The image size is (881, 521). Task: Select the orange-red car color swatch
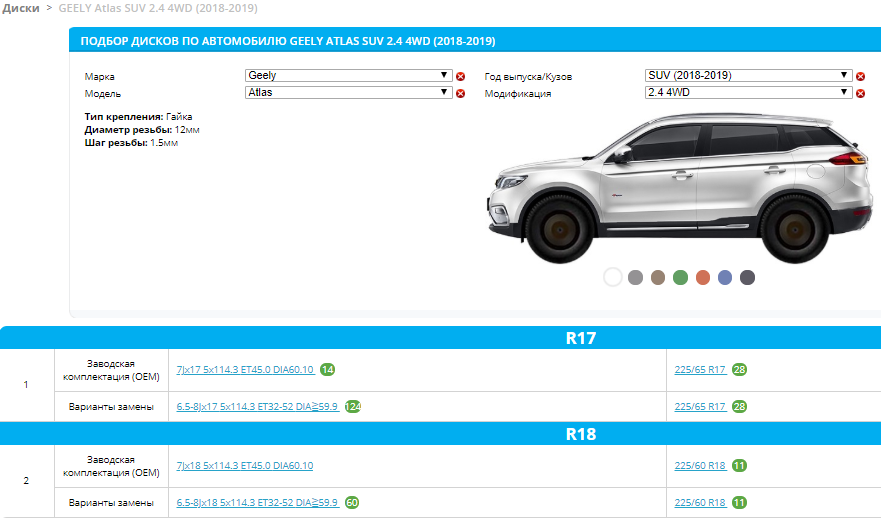click(x=703, y=277)
